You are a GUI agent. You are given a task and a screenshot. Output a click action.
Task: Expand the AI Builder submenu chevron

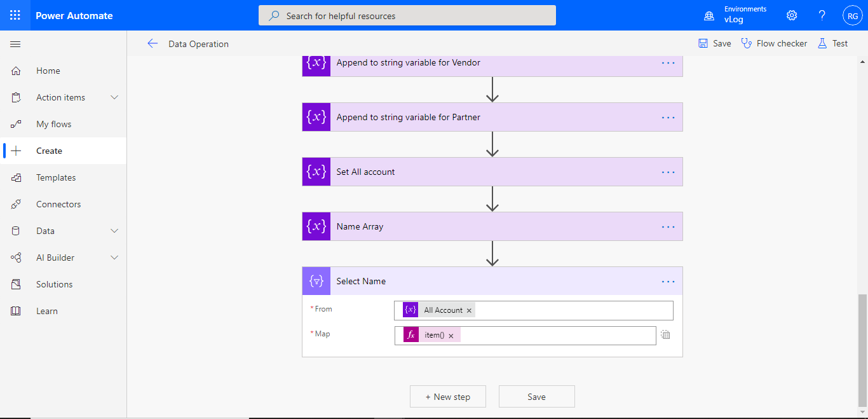click(x=114, y=258)
